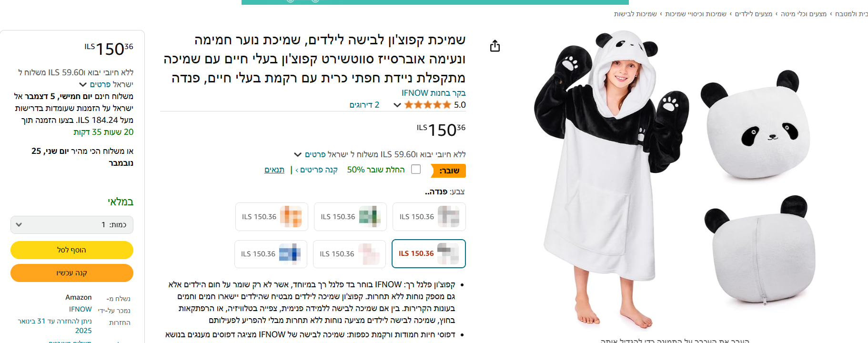This screenshot has width=868, height=343.
Task: Select the orange color swatch variant
Action: coord(272,217)
